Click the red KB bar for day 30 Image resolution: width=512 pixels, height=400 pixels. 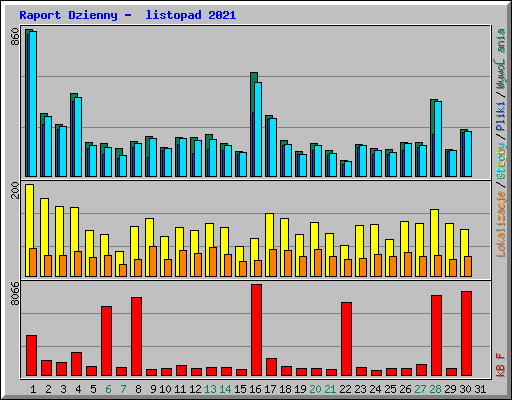[x=466, y=334]
